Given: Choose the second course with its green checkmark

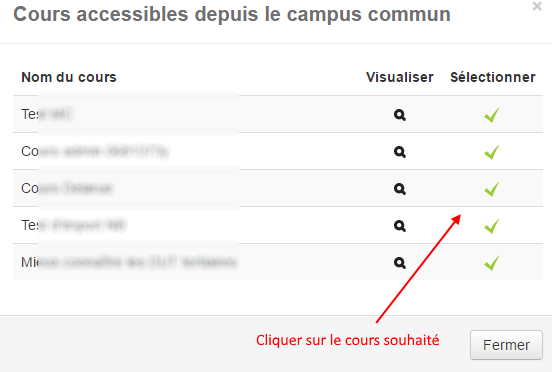Looking at the screenshot, I should (492, 152).
